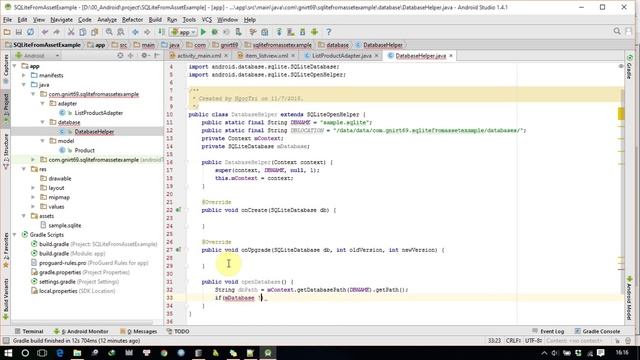Switch to the item_listview.xml tab
640x360 pixels.
coord(267,56)
